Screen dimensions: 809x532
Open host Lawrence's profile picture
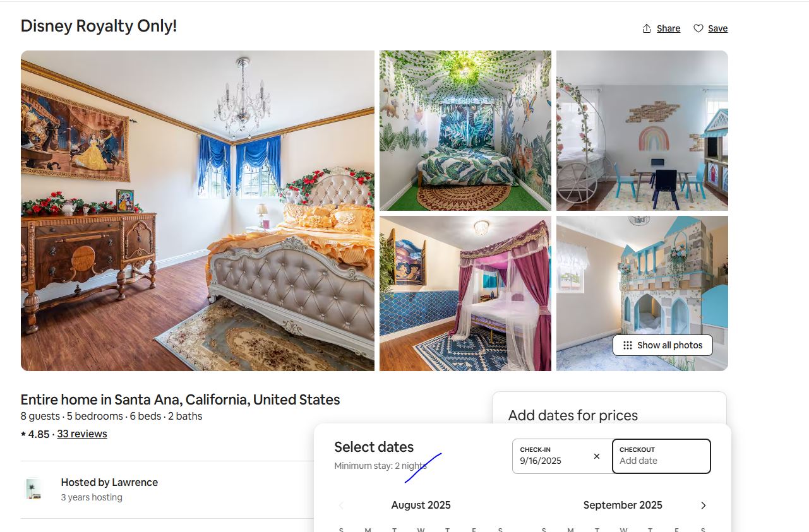[33, 489]
